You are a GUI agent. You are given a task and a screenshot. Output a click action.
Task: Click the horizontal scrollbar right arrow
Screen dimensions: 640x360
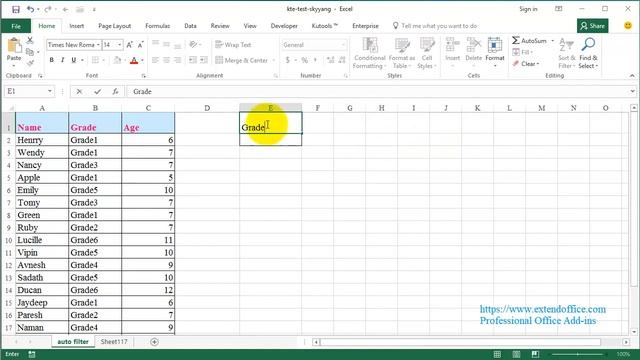pyautogui.click(x=626, y=342)
